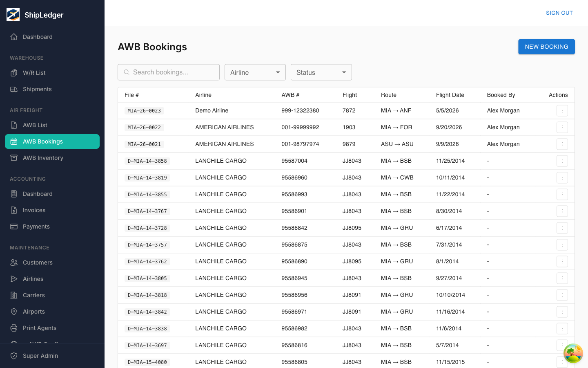Go to Shipments page

[x=52, y=89]
